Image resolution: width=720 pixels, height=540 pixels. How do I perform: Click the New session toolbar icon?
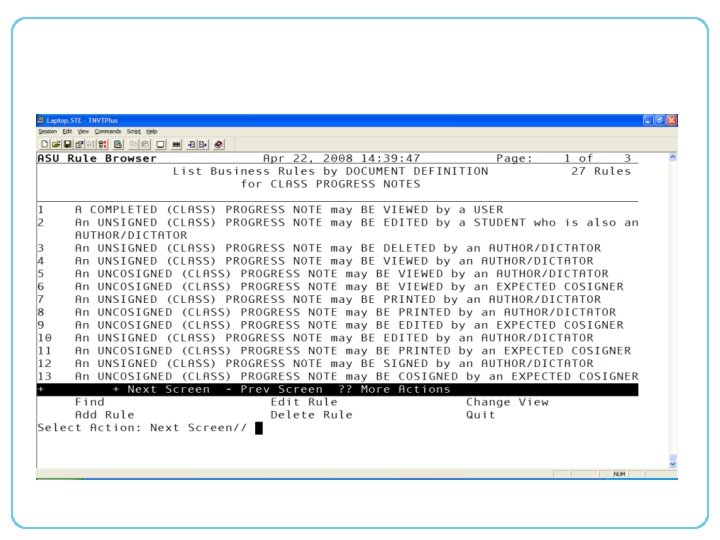(45, 145)
